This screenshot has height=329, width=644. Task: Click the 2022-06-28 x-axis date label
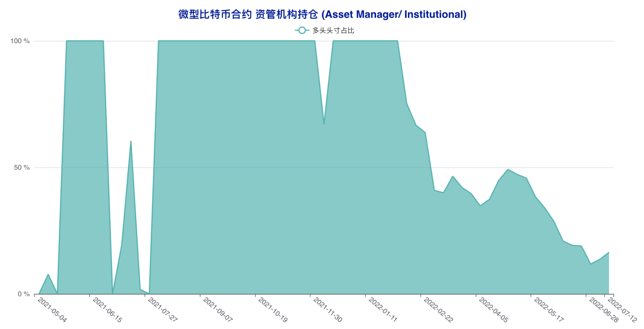tap(604, 310)
